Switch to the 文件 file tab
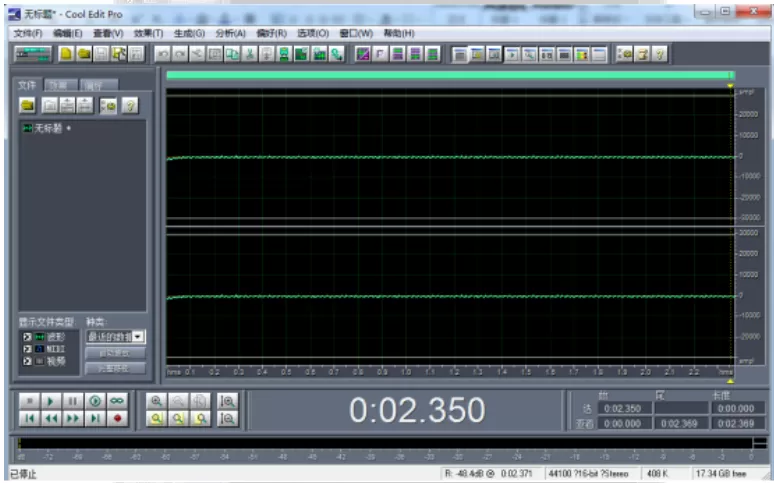The height and width of the screenshot is (483, 774). tap(27, 85)
